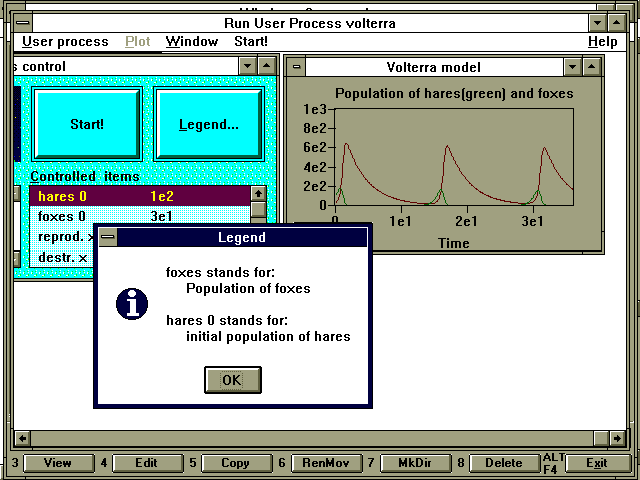Click Delete in the bottom function bar

click(503, 463)
